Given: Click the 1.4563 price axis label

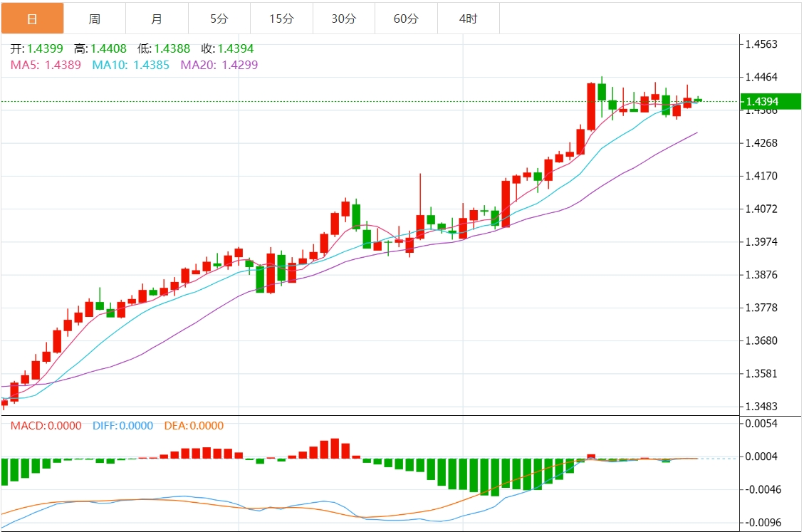Looking at the screenshot, I should [x=761, y=44].
